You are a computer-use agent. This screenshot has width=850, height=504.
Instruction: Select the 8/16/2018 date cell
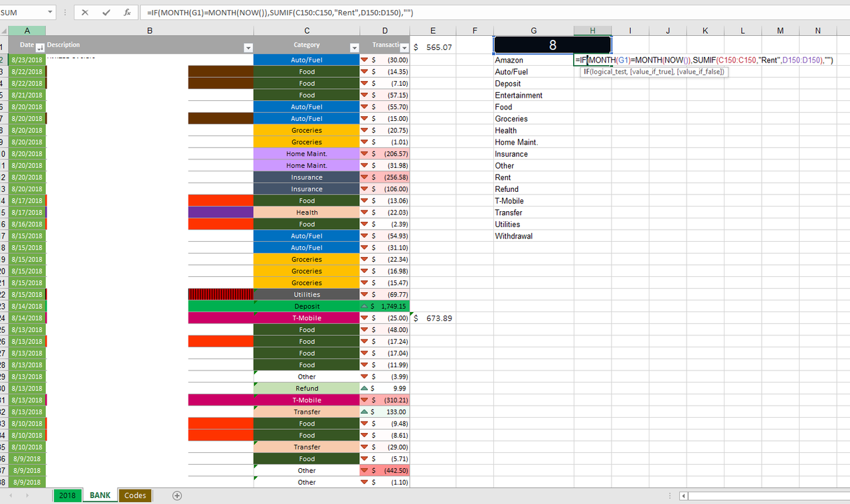(x=27, y=224)
